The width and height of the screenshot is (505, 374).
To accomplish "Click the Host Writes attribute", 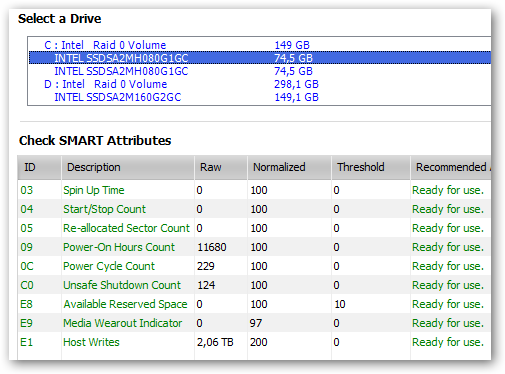I will (x=91, y=342).
